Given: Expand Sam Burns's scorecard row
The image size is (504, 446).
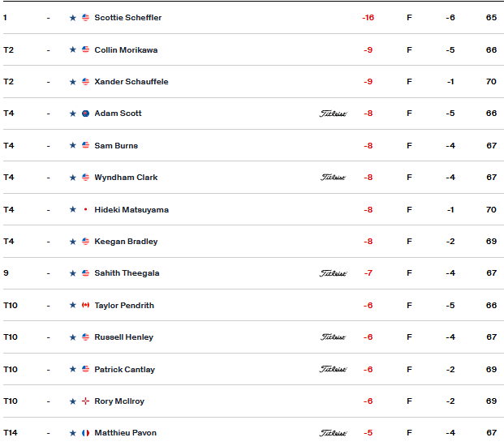Looking at the screenshot, I should pyautogui.click(x=253, y=145).
